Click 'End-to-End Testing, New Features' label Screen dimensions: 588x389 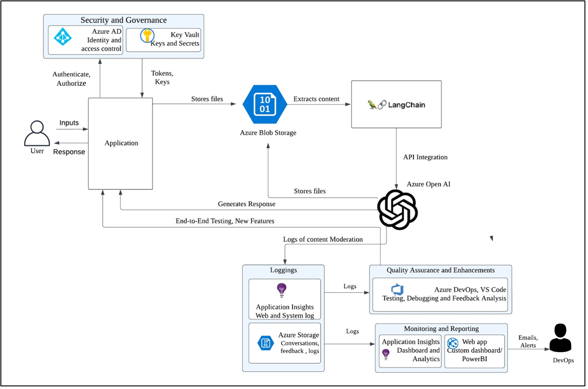pos(225,221)
